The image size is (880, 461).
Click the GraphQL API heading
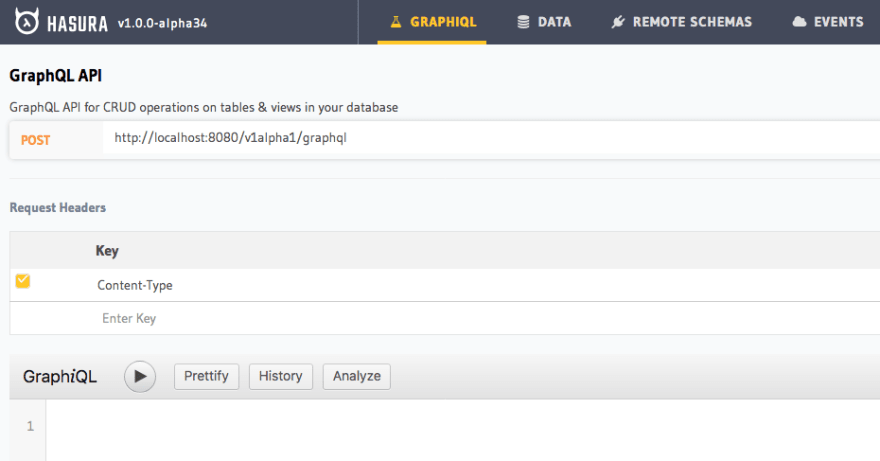coord(56,76)
